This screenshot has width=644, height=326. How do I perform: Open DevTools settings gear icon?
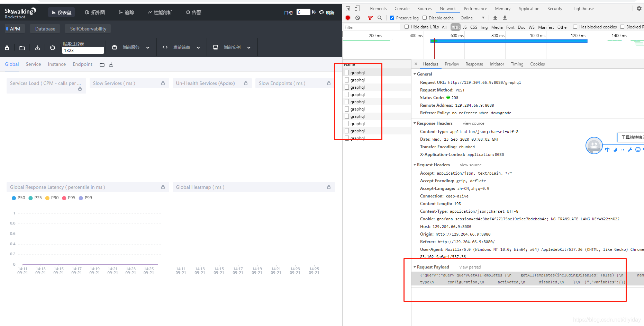pyautogui.click(x=639, y=8)
